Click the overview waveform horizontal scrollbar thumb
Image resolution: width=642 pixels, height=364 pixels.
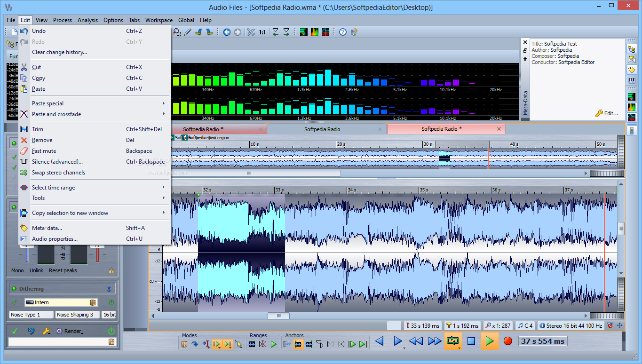coord(249,173)
